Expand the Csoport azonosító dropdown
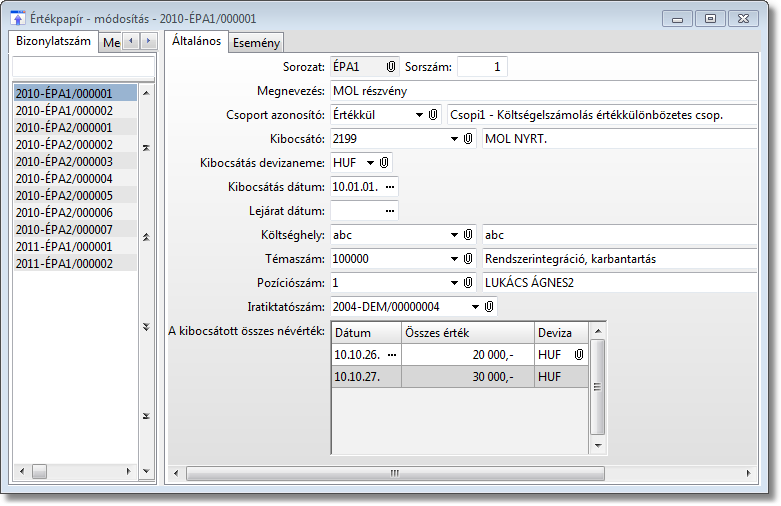 tap(419, 115)
